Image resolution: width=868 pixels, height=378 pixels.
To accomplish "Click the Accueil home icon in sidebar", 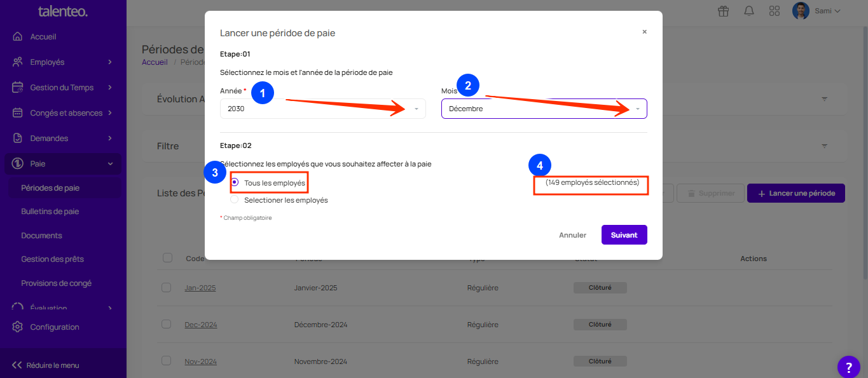I will pos(18,37).
